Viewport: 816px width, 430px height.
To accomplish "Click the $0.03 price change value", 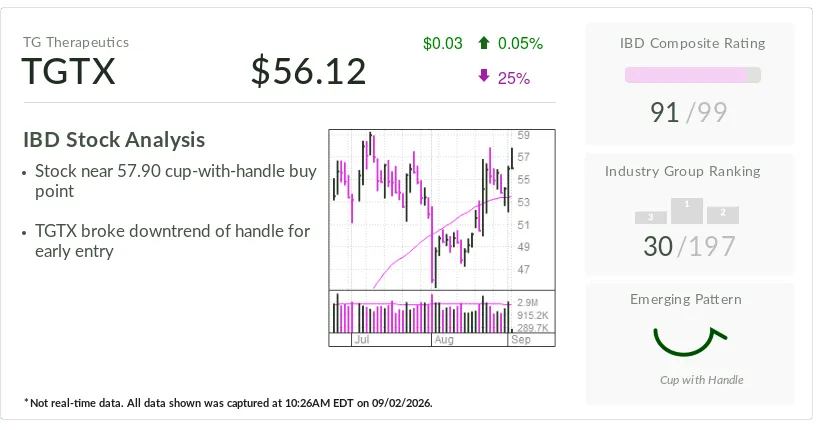I will [x=442, y=43].
